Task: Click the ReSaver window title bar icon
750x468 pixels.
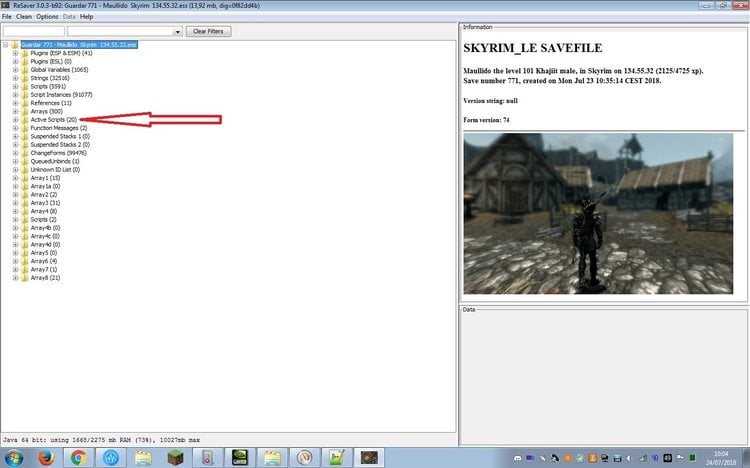Action: tap(5, 6)
